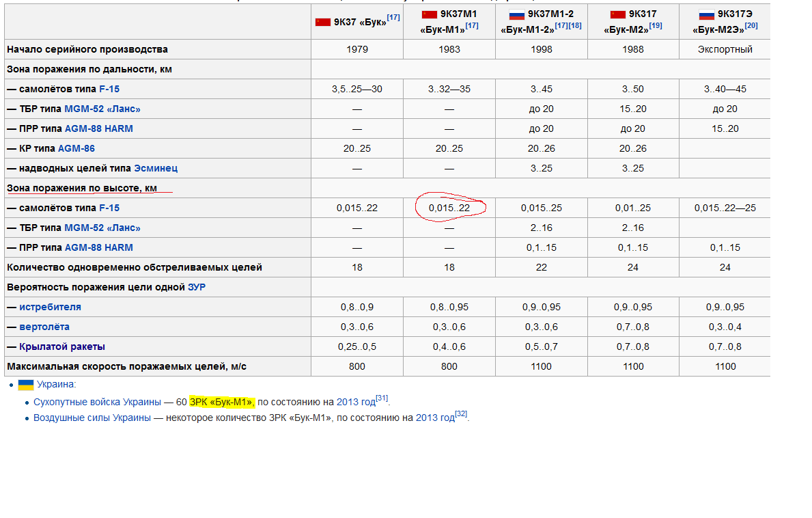Open footnote [32]

461,413
